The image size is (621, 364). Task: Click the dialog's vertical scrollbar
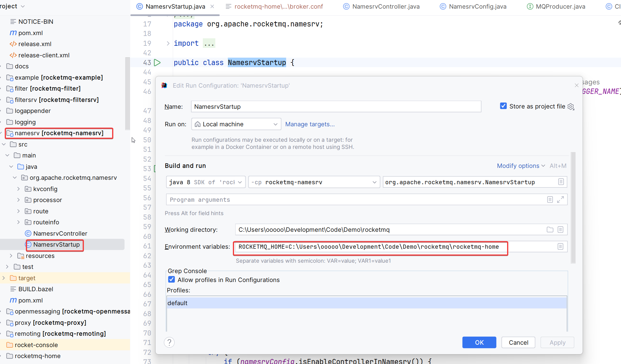573,208
